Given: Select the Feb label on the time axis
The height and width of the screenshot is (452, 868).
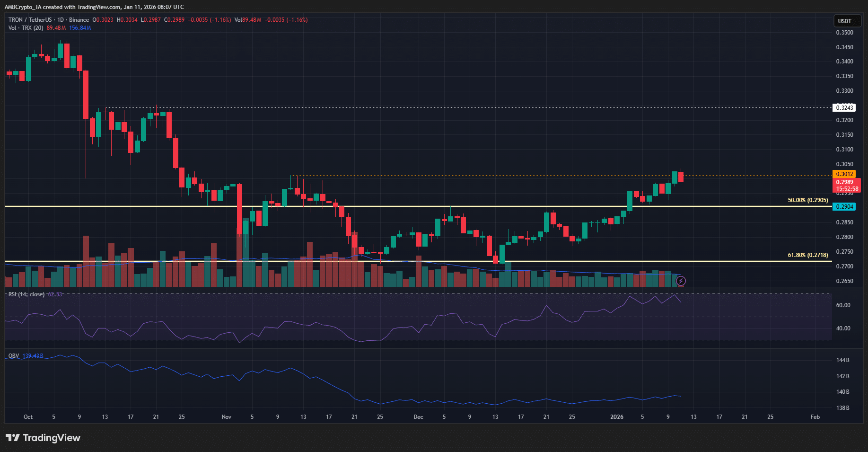Looking at the screenshot, I should [x=815, y=417].
